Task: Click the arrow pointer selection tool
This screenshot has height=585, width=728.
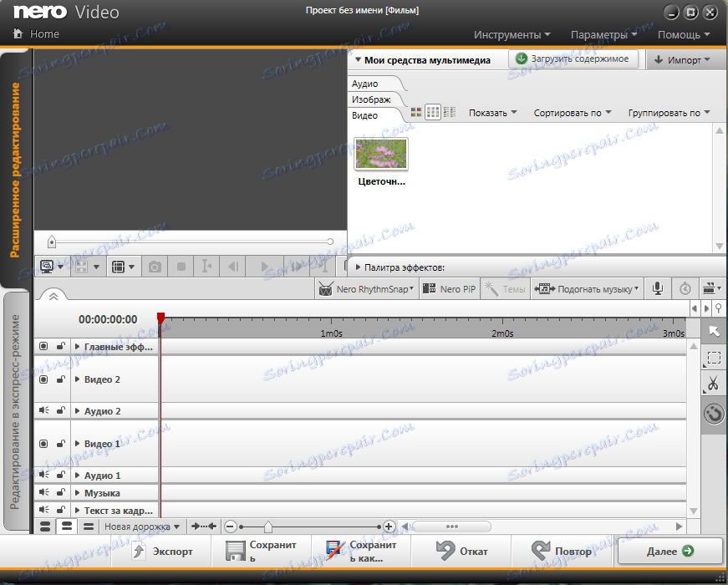Action: tap(714, 331)
